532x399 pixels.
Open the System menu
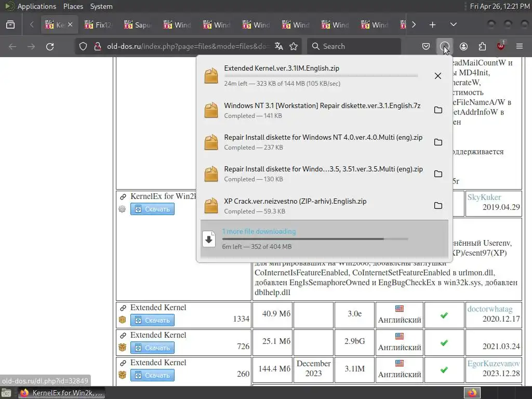point(101,6)
